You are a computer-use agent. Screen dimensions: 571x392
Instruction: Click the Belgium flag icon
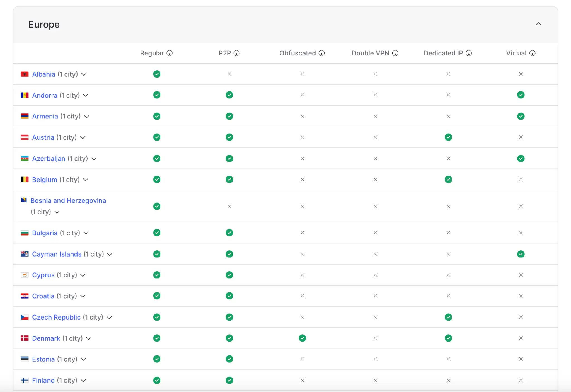pyautogui.click(x=25, y=180)
